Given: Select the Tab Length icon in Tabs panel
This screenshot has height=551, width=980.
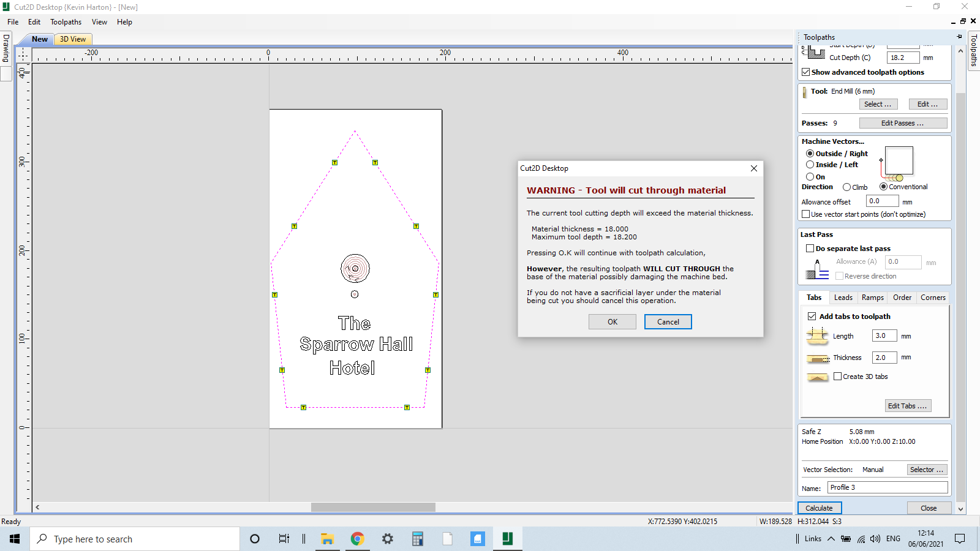Looking at the screenshot, I should [x=818, y=336].
